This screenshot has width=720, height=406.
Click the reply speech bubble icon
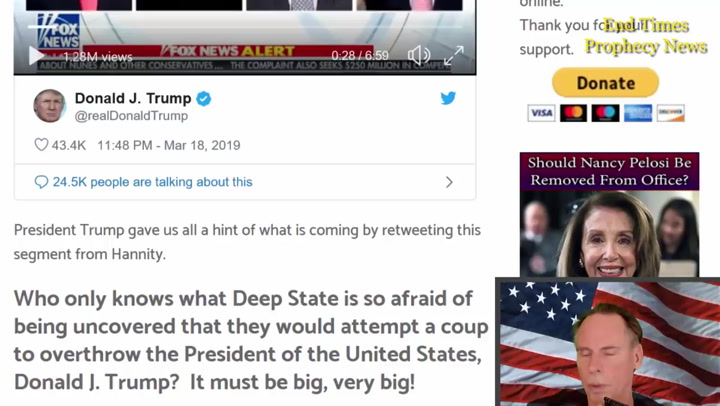(41, 182)
